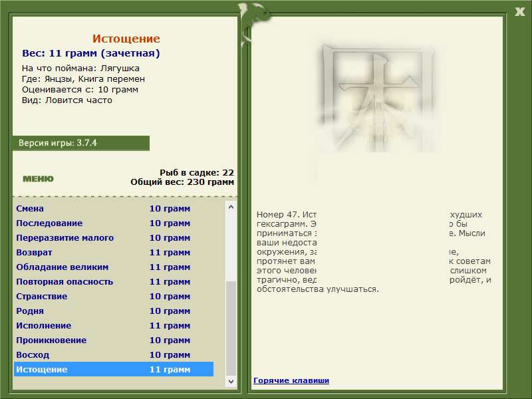Select the Проникновение list entry

[x=114, y=340]
